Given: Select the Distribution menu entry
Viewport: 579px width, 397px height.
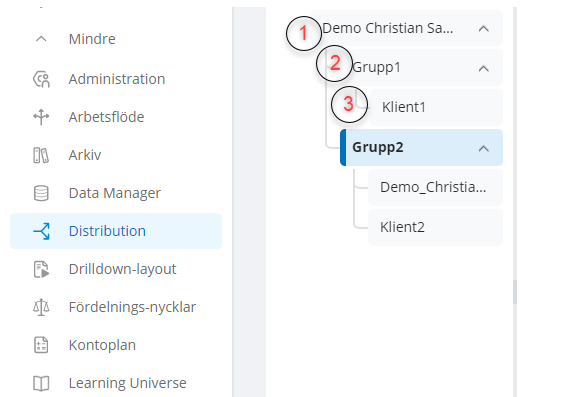Looking at the screenshot, I should [116, 231].
